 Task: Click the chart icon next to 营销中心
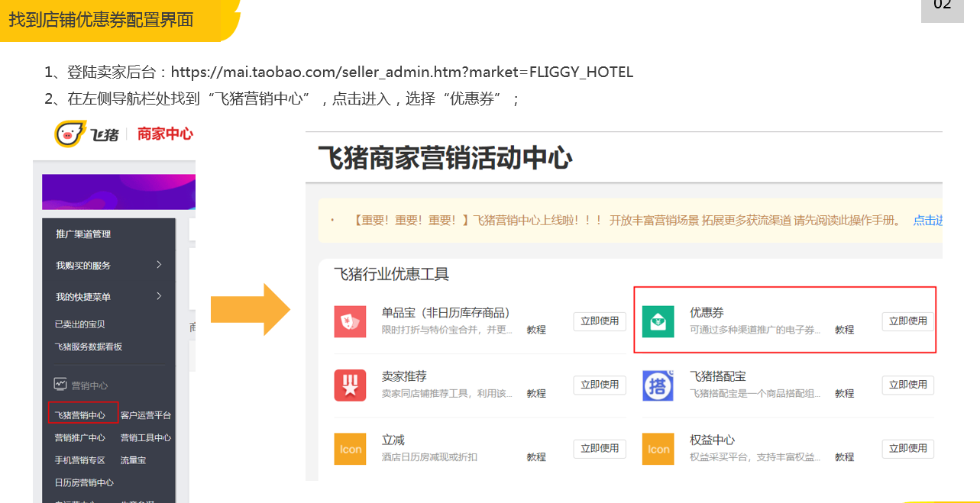click(x=60, y=385)
